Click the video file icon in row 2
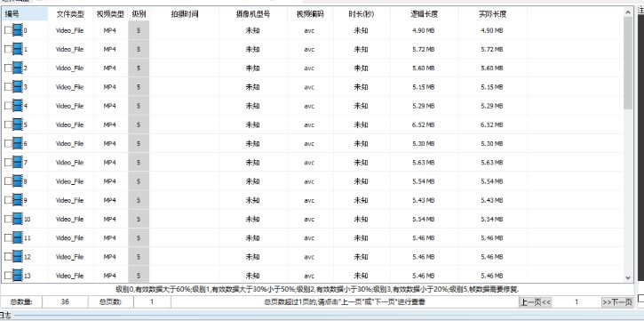Image resolution: width=644 pixels, height=321 pixels. coord(18,68)
